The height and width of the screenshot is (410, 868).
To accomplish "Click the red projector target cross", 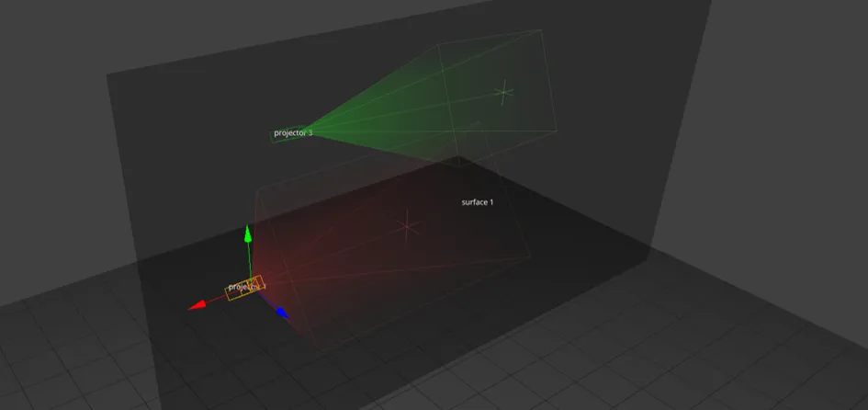I will (x=408, y=225).
